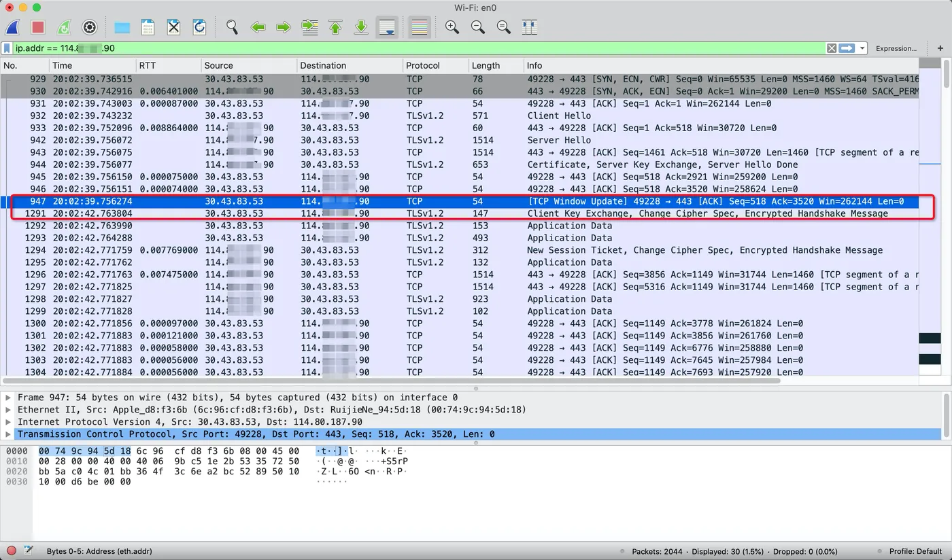Select packet 1304 in the list
This screenshot has width=952, height=560.
click(460, 372)
